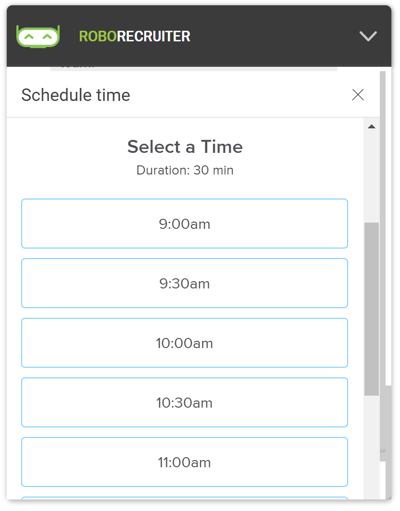
Task: Click the ROBORECRUITER title text
Action: 135,36
